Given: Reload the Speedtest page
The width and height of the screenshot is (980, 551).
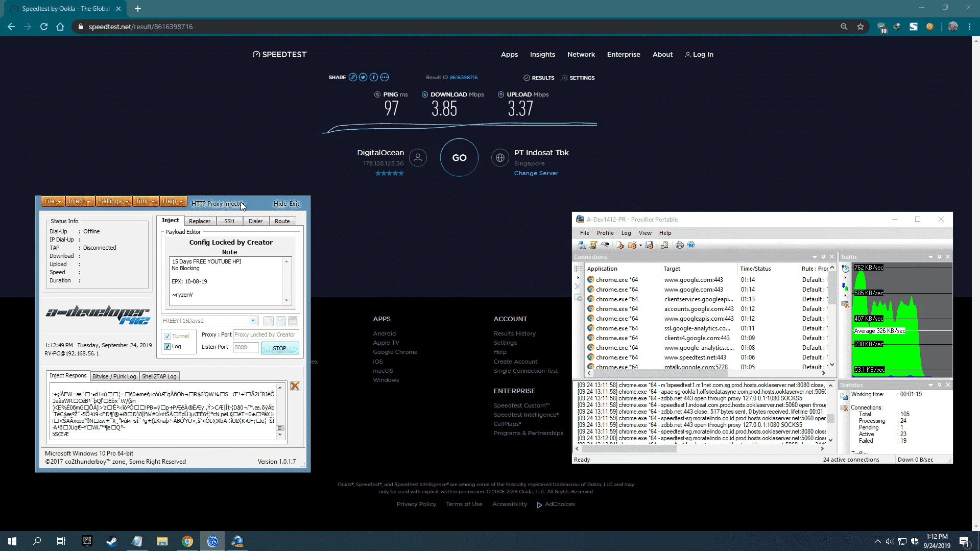Looking at the screenshot, I should pyautogui.click(x=44, y=27).
